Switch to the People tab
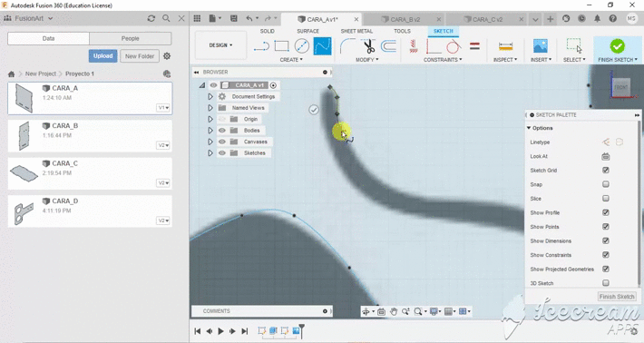Viewport: 644px width, 343px height. (x=131, y=39)
